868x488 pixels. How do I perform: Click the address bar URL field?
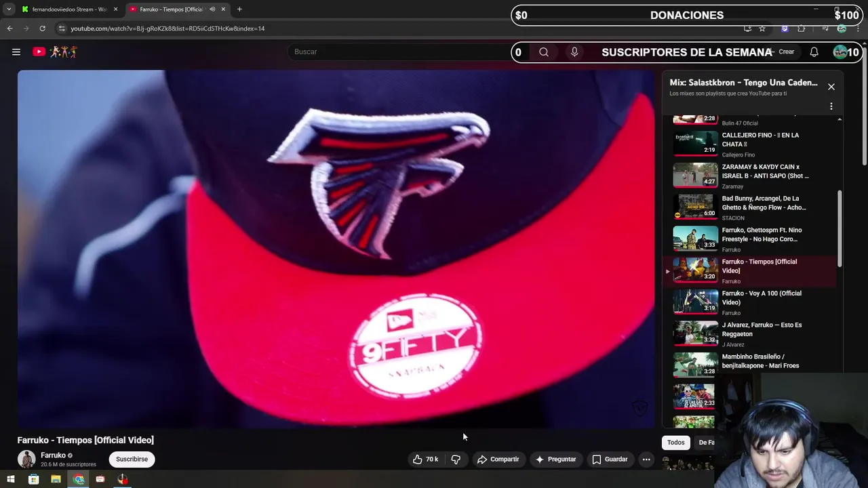point(393,28)
